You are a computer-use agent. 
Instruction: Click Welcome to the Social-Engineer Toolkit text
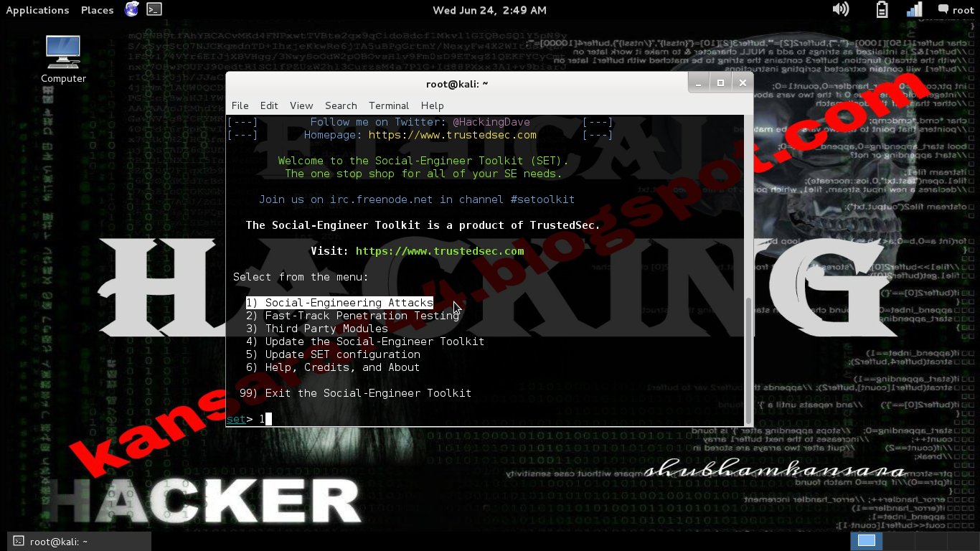(423, 161)
